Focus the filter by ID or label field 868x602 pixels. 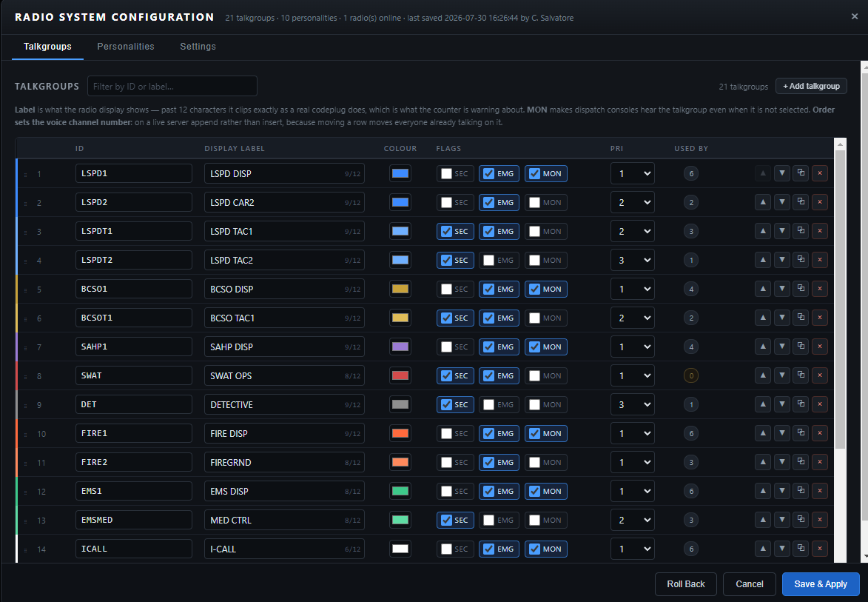click(172, 86)
